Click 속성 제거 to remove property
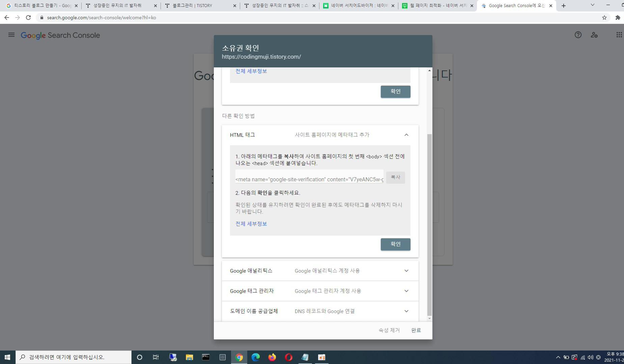This screenshot has height=364, width=624. pyautogui.click(x=389, y=330)
